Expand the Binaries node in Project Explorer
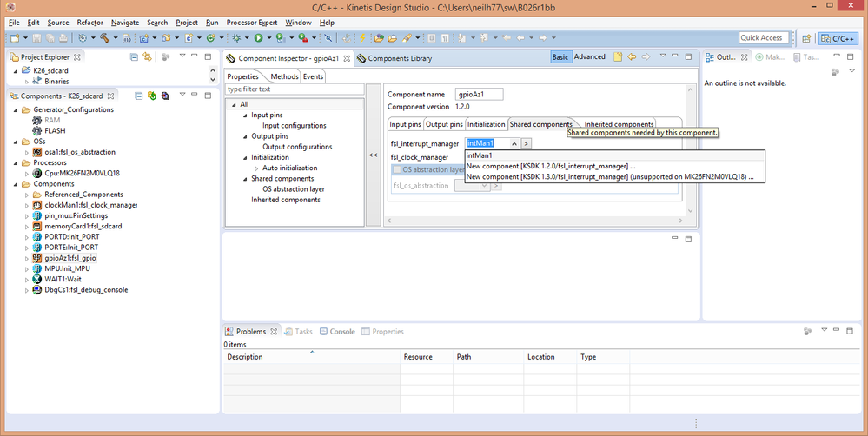Screen dimensions: 868x436 [x=27, y=82]
